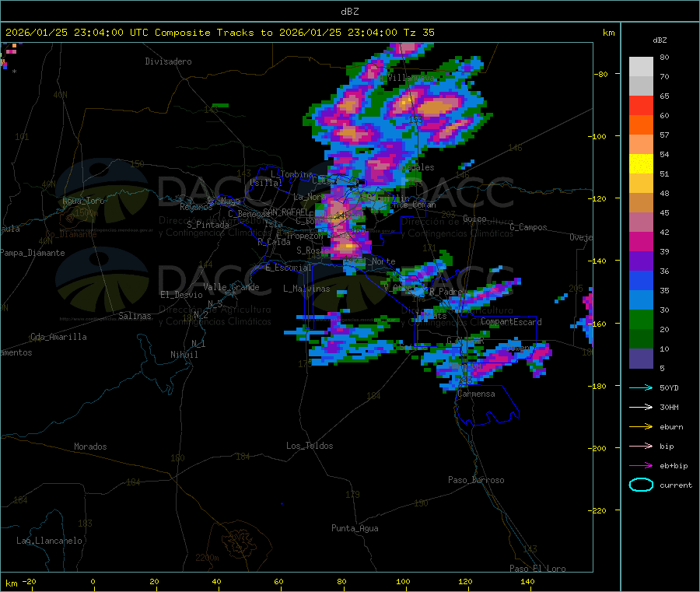Click the 'dBZ' label above color scale
This screenshot has width=700, height=592.
(660, 40)
